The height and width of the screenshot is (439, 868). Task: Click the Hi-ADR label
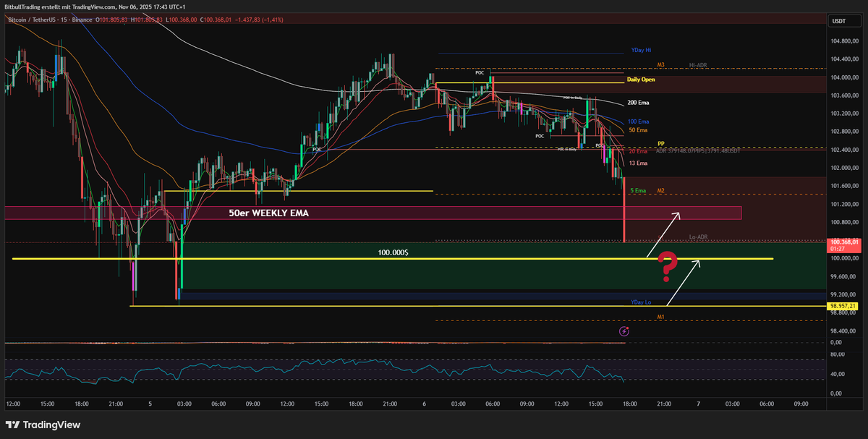697,65
